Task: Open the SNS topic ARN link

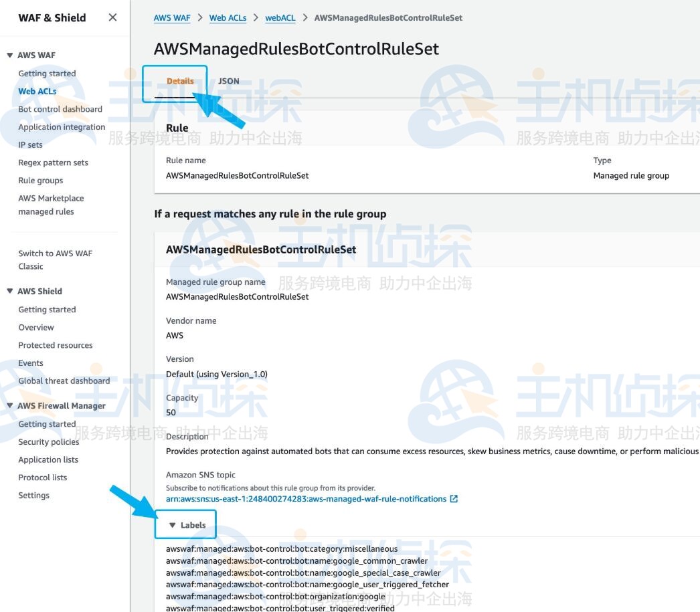Action: point(304,498)
